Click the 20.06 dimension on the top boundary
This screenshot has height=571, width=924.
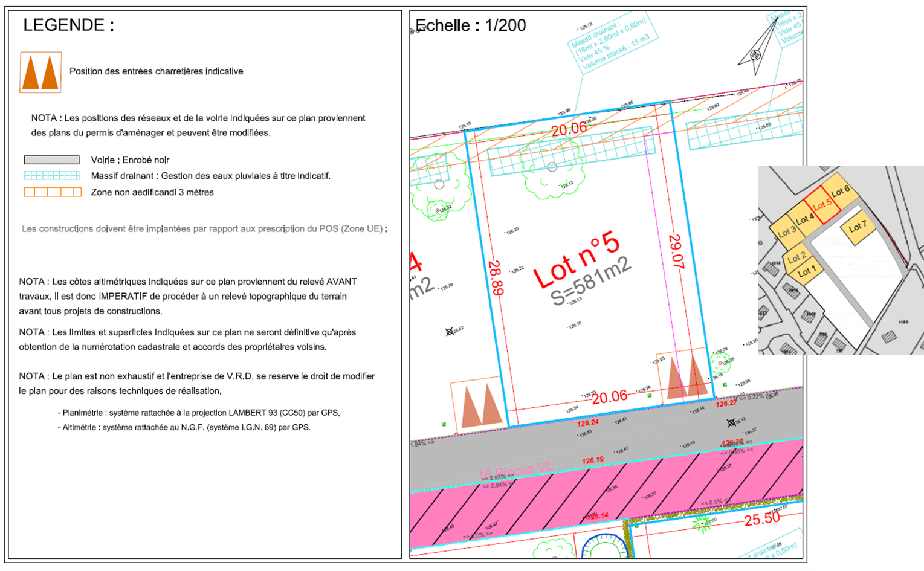(x=569, y=128)
